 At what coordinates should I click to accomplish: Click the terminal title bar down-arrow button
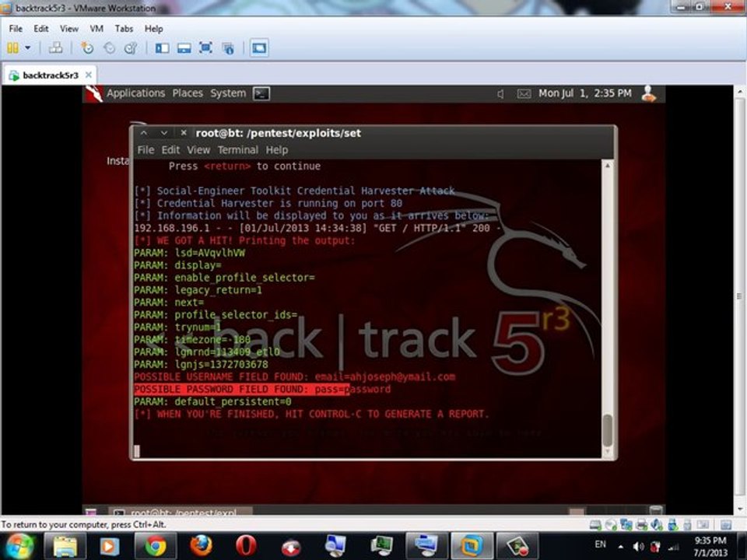tap(164, 133)
